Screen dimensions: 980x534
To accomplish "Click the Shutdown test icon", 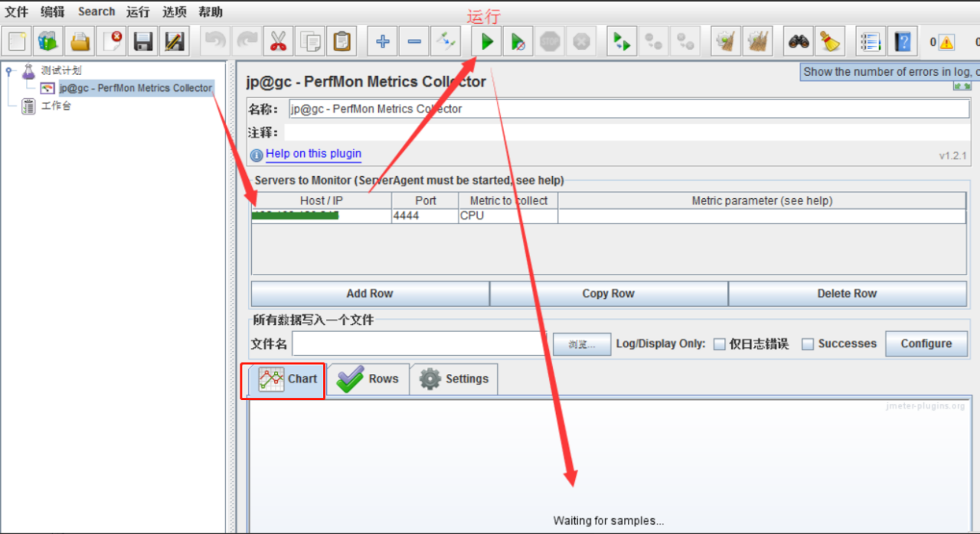I will click(x=581, y=41).
